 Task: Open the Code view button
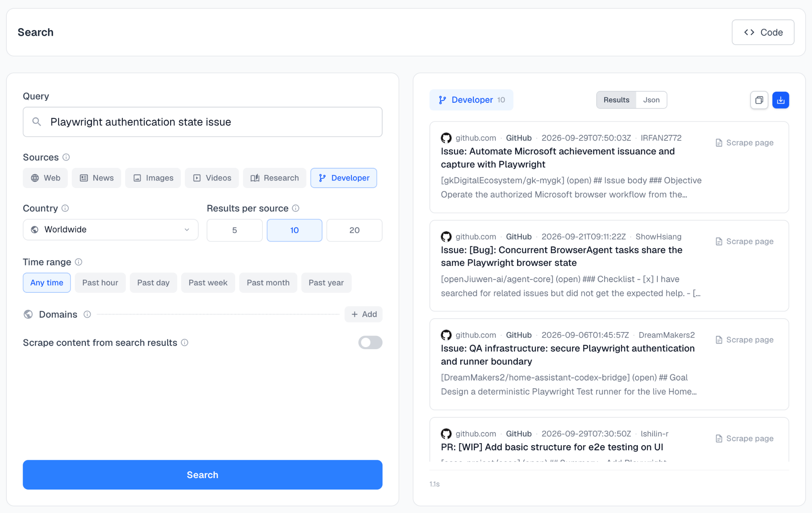(x=763, y=32)
